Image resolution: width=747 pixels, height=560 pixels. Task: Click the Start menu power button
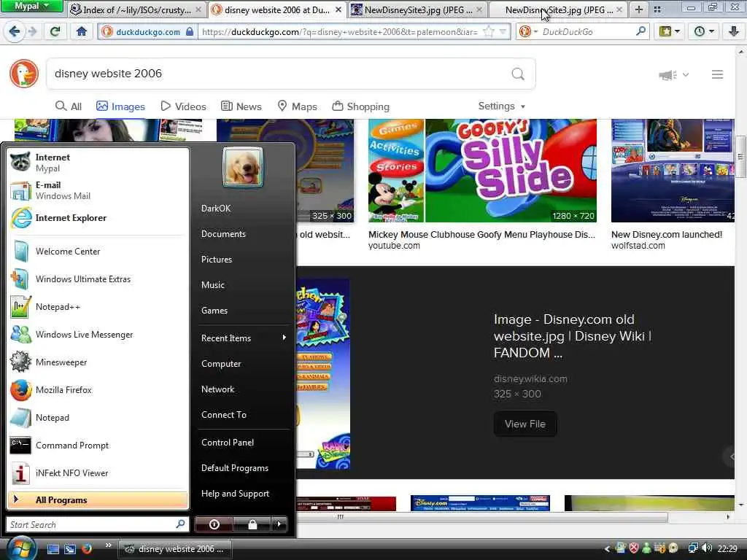(214, 524)
